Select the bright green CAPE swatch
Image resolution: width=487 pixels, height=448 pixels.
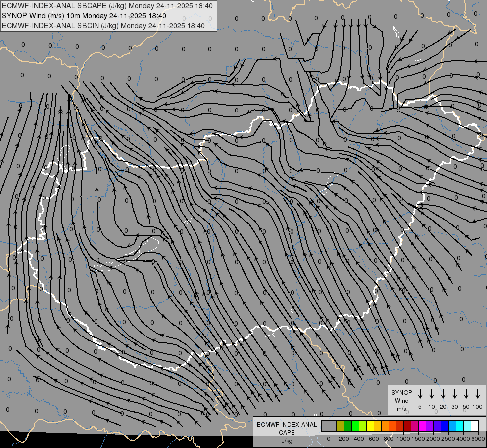click(x=355, y=426)
